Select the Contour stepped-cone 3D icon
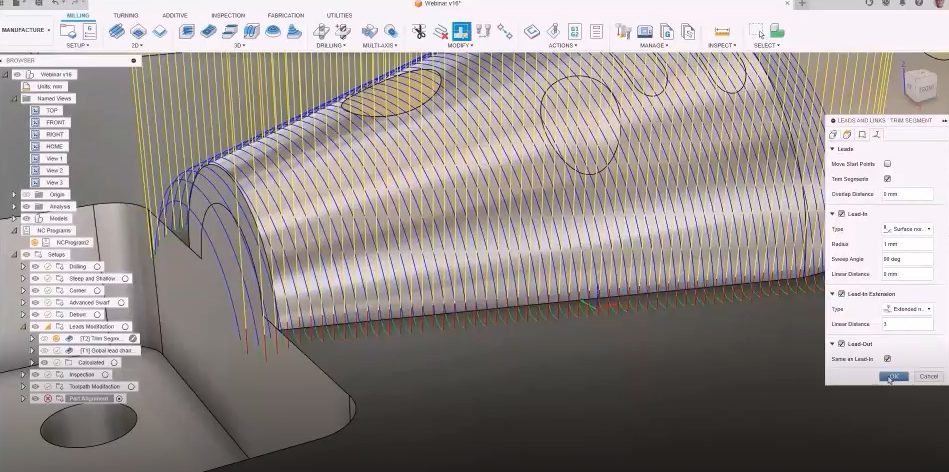Screen dimensions: 949x472 point(294,31)
